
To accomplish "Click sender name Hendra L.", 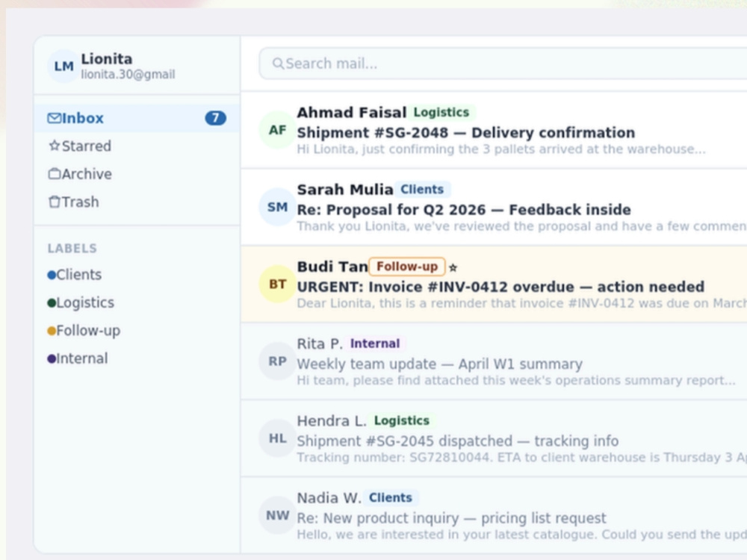I will coord(332,421).
